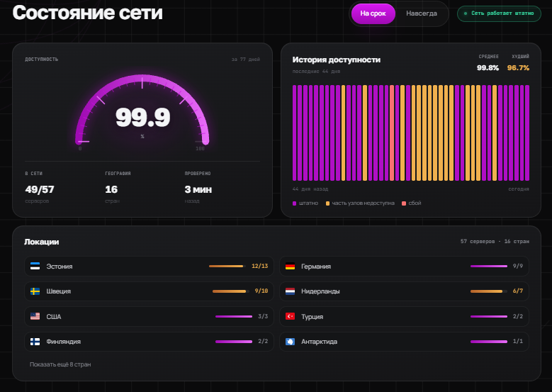Click the USA flag icon
This screenshot has width=552, height=392.
pos(35,316)
